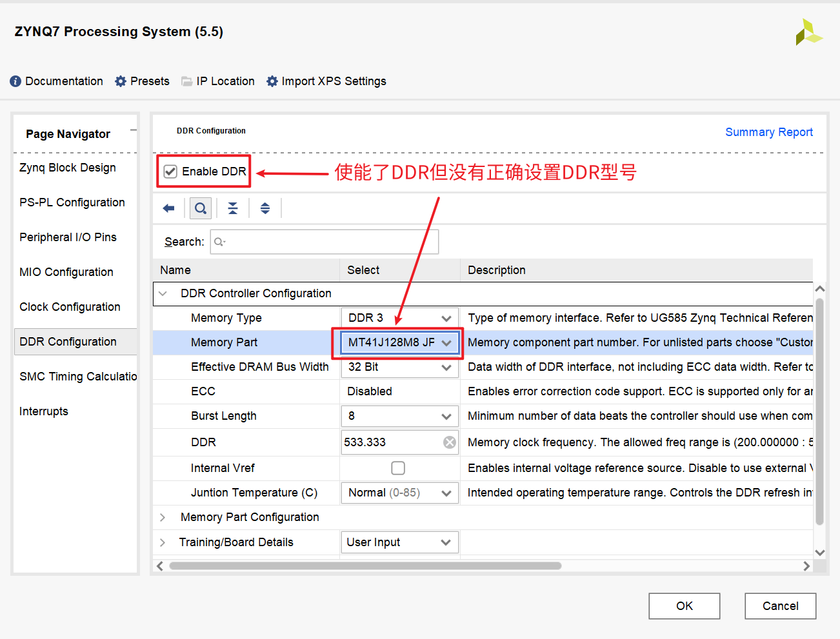Click the scroll left arrow
The width and height of the screenshot is (840, 639).
(160, 566)
